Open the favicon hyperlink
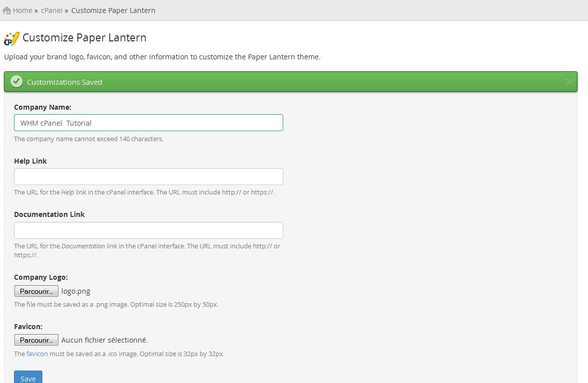This screenshot has height=383, width=588. click(37, 354)
